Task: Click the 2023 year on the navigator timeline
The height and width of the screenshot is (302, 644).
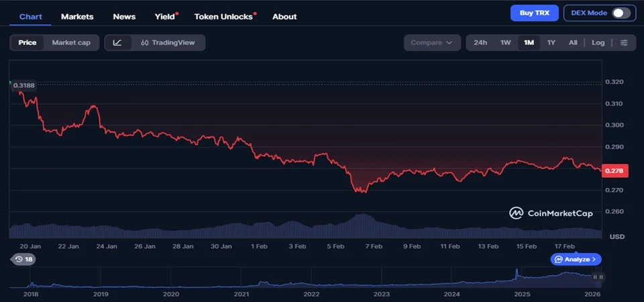Action: coord(382,294)
